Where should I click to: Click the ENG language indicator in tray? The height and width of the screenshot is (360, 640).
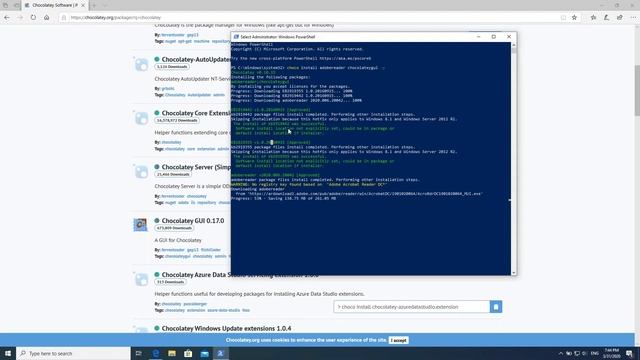[x=595, y=353]
